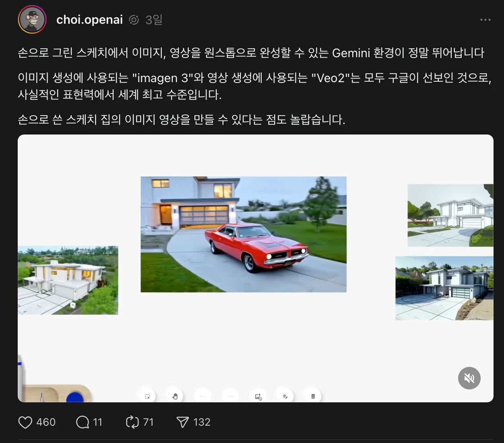Unmute the video with the speaker toggle
Screen dimensions: 504x443
click(469, 378)
